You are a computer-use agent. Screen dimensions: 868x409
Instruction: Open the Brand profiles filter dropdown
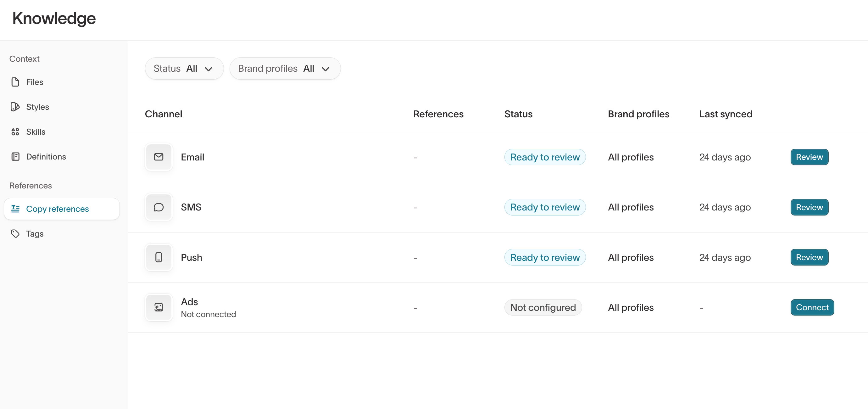pos(285,69)
